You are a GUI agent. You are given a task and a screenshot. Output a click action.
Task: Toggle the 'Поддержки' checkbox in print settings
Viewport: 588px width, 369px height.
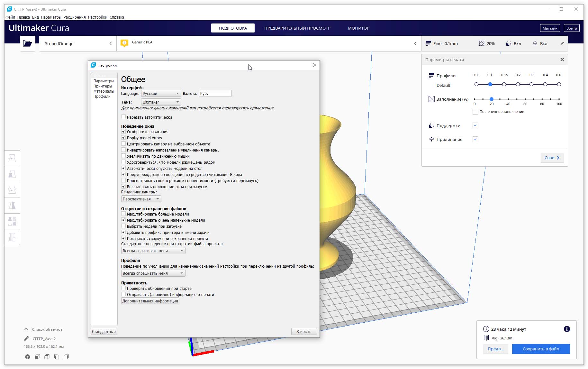[x=475, y=125]
